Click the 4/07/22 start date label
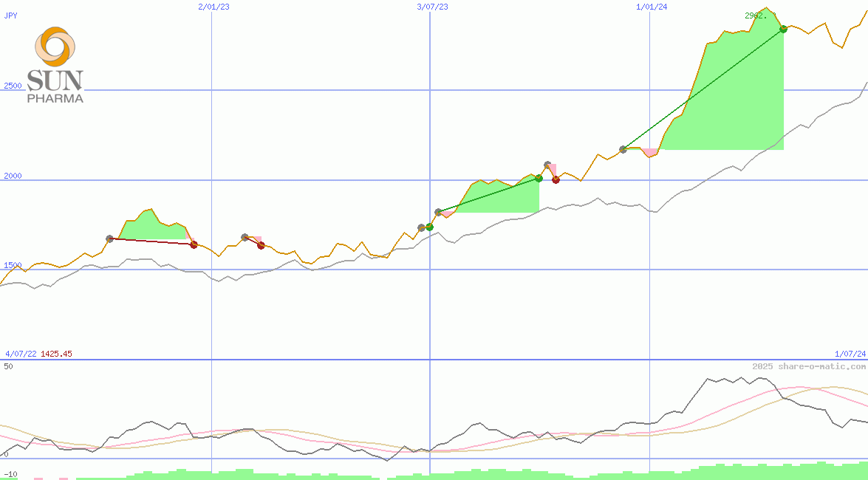Image resolution: width=868 pixels, height=480 pixels. [x=21, y=354]
